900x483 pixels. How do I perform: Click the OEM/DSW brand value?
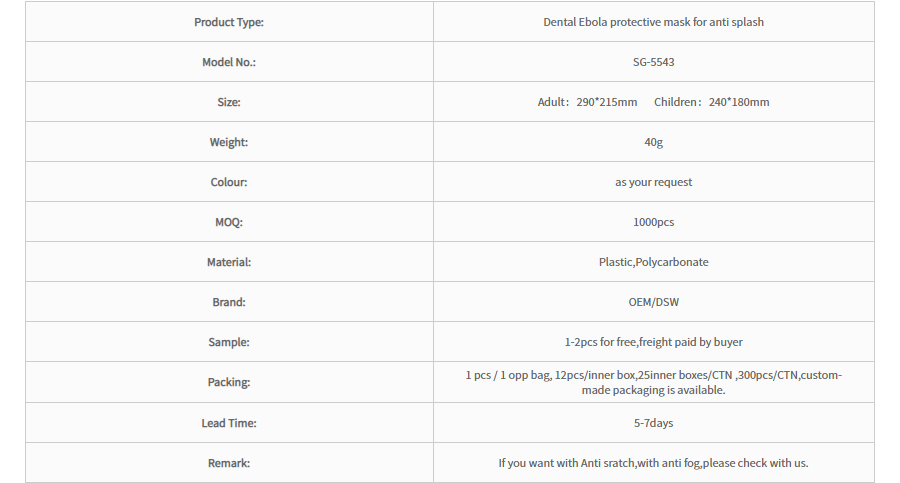click(653, 302)
